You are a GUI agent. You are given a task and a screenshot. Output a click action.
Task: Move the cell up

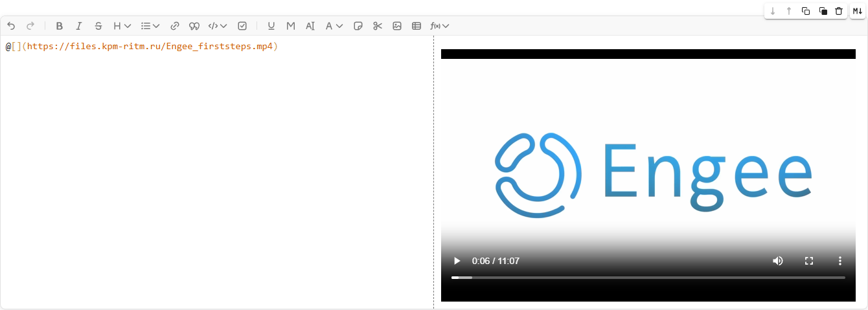coord(789,11)
